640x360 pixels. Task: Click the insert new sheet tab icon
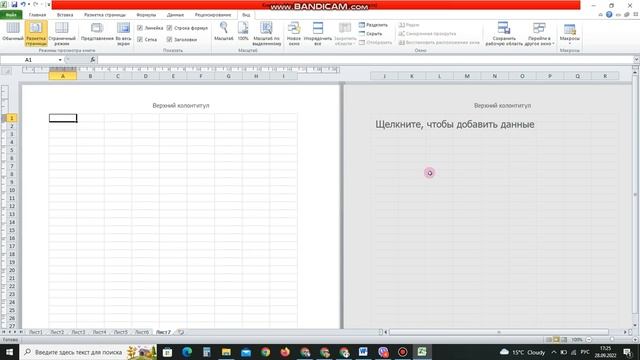click(181, 332)
